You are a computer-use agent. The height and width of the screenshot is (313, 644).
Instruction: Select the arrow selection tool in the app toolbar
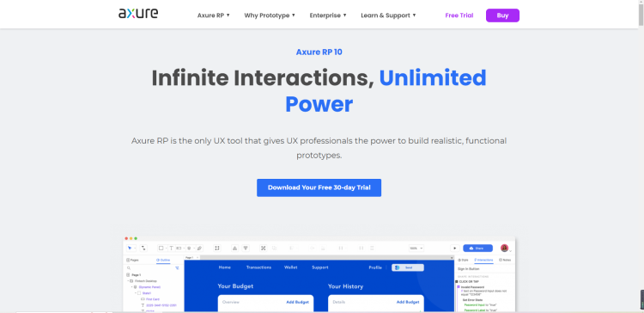coord(130,248)
